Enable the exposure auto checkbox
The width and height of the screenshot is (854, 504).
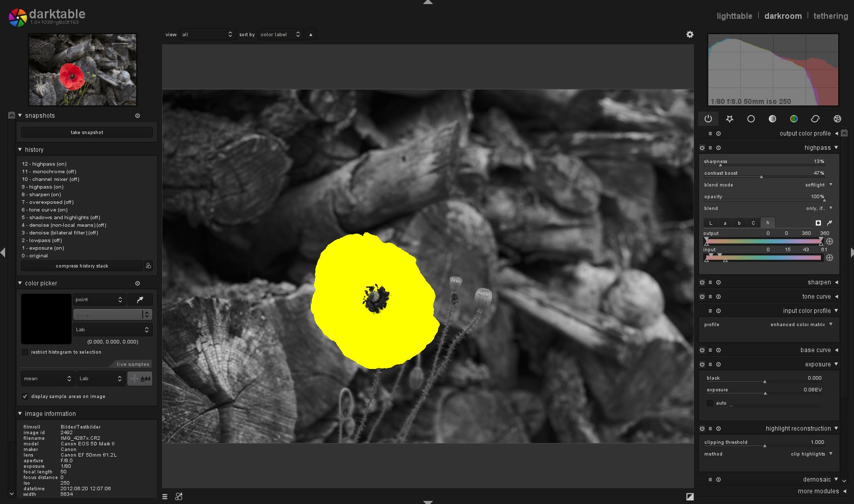pos(710,403)
